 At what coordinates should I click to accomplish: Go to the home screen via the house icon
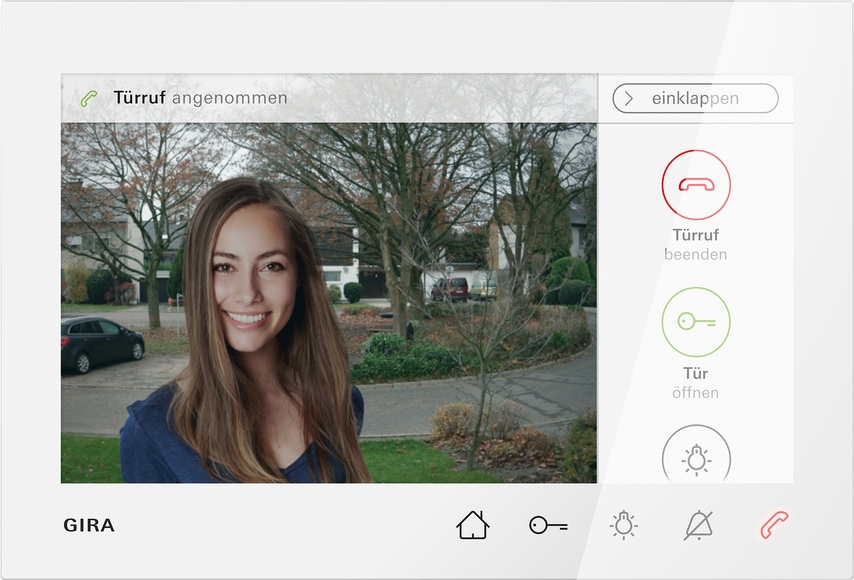472,525
